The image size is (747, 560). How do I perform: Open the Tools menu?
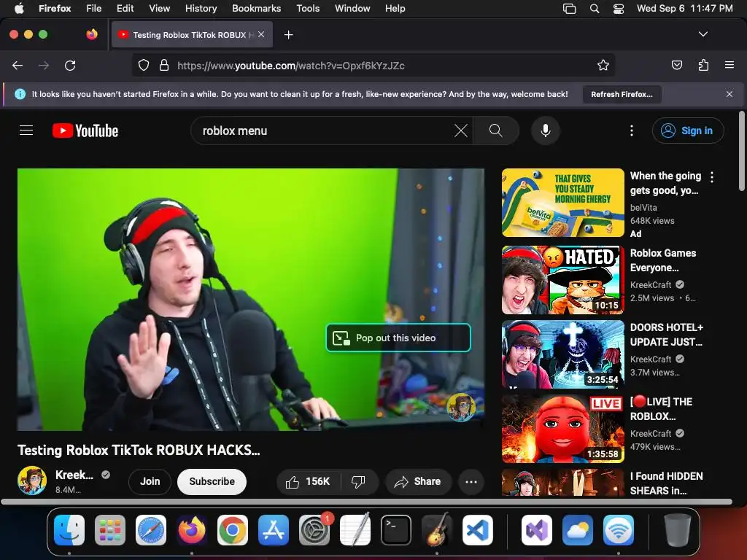[x=308, y=9]
